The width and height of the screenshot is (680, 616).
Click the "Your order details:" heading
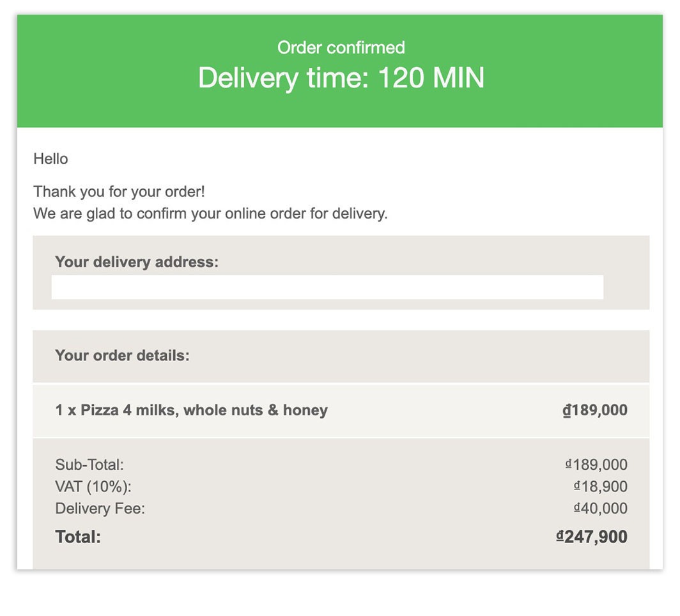coord(122,355)
